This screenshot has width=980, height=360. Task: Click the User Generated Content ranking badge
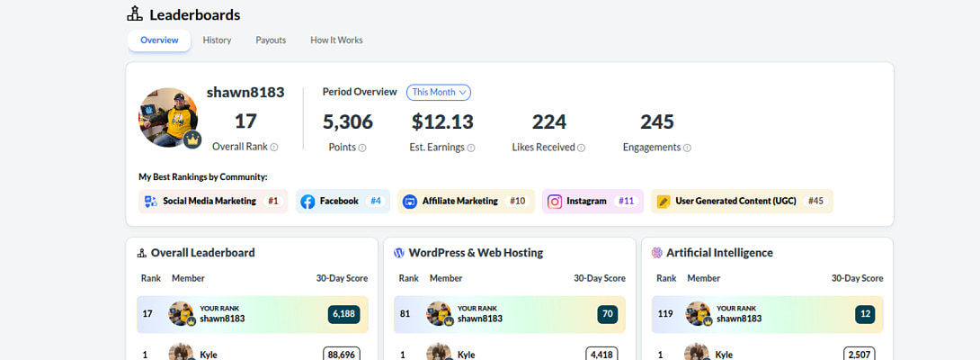[742, 201]
